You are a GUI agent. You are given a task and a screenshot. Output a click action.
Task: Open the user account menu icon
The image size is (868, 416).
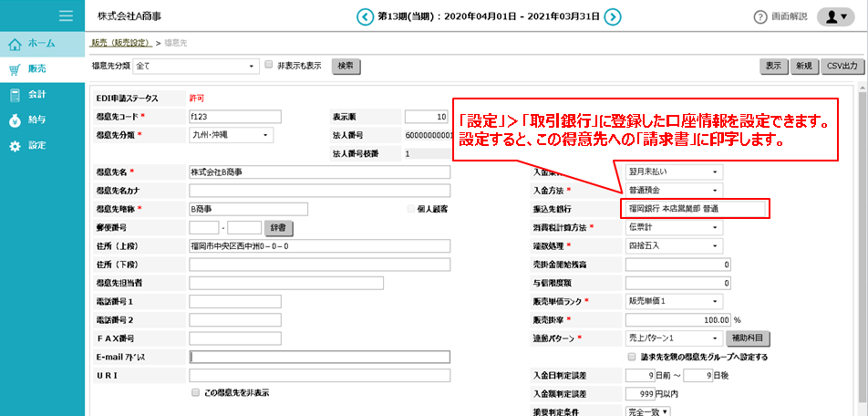click(x=835, y=17)
